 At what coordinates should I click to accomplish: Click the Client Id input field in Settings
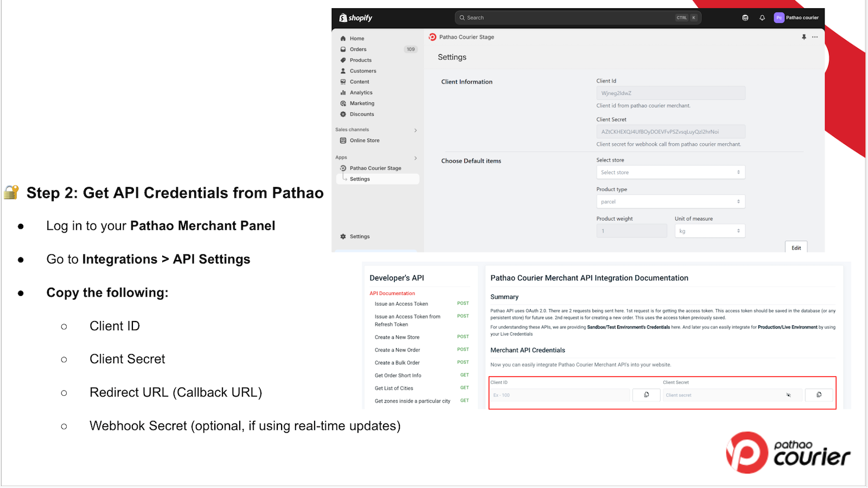[671, 93]
